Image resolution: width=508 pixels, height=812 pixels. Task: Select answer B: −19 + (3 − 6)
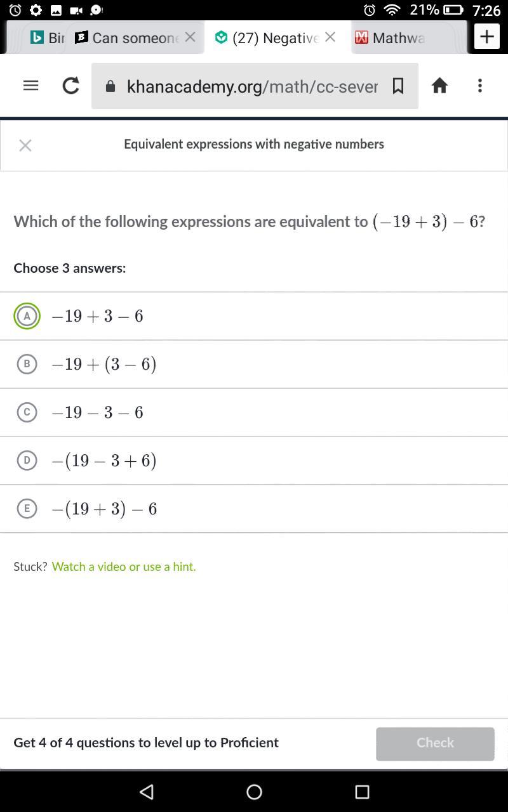(x=27, y=364)
